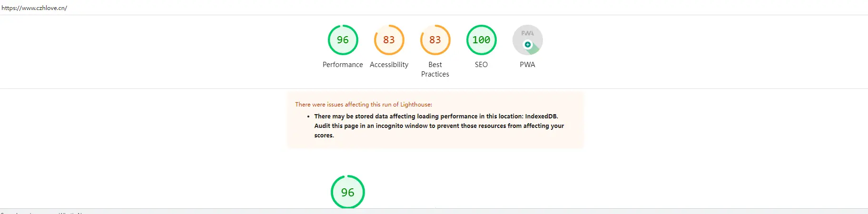Click the PWA category label text
The image size is (868, 214).
click(527, 65)
